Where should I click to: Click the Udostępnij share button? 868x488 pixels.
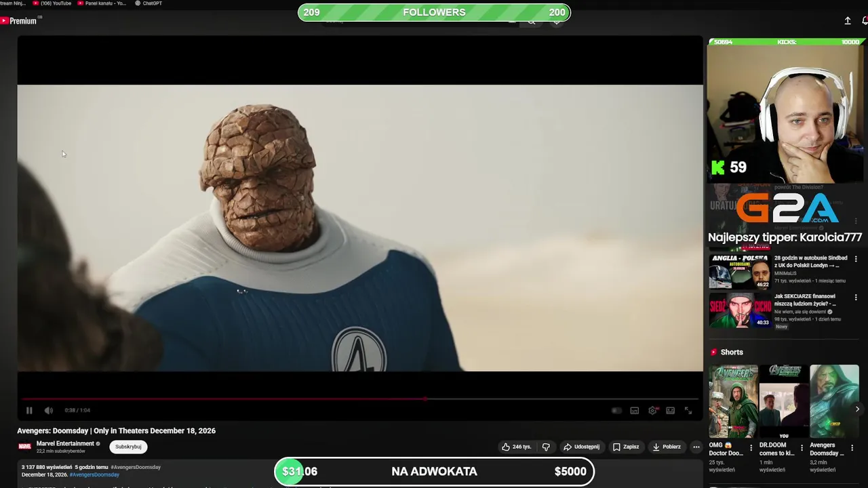581,447
